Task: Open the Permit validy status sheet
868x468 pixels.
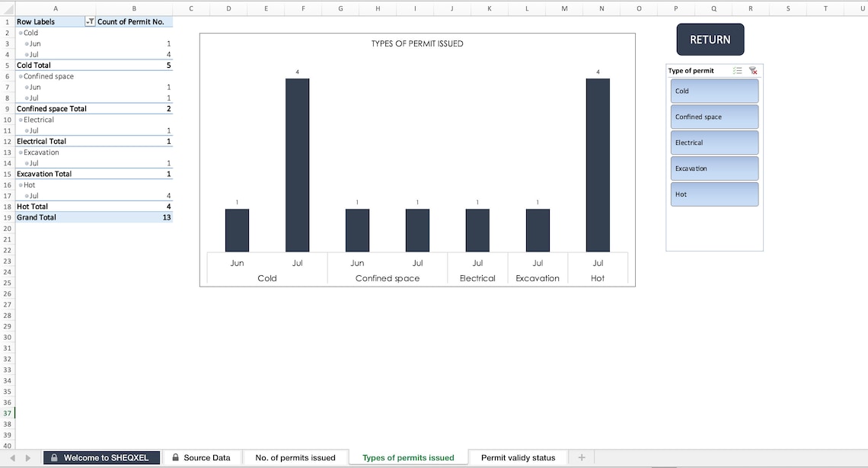Action: coord(519,457)
